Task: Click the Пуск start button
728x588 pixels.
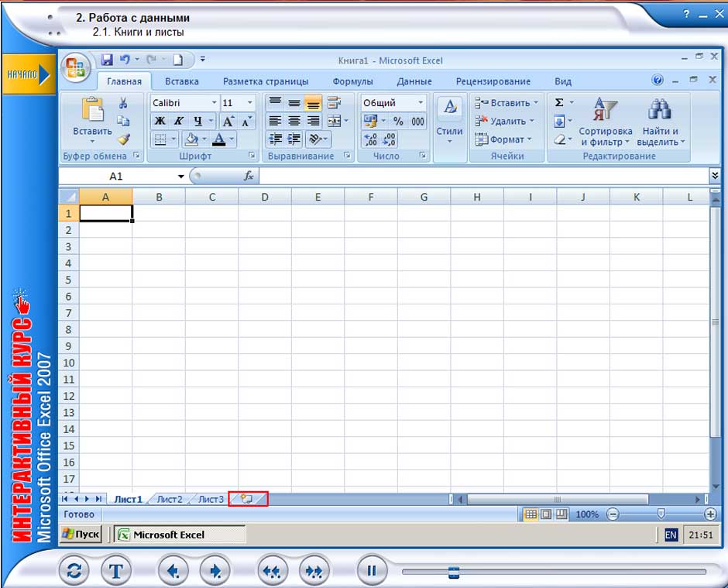Action: 81,535
